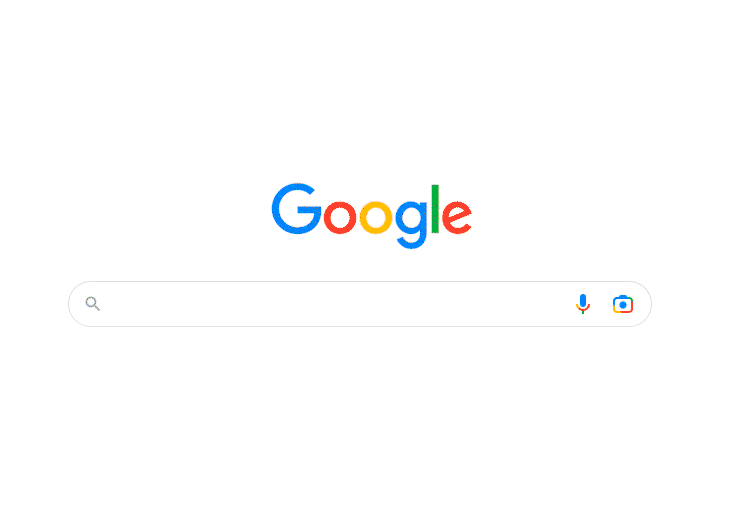748x524 pixels.
Task: Click the gray magnifying glass icon
Action: tap(93, 304)
